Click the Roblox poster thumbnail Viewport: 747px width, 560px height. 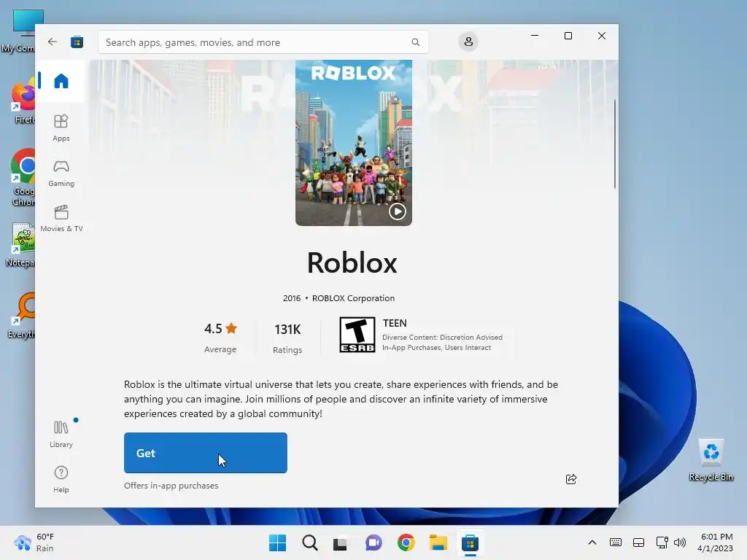coord(354,142)
